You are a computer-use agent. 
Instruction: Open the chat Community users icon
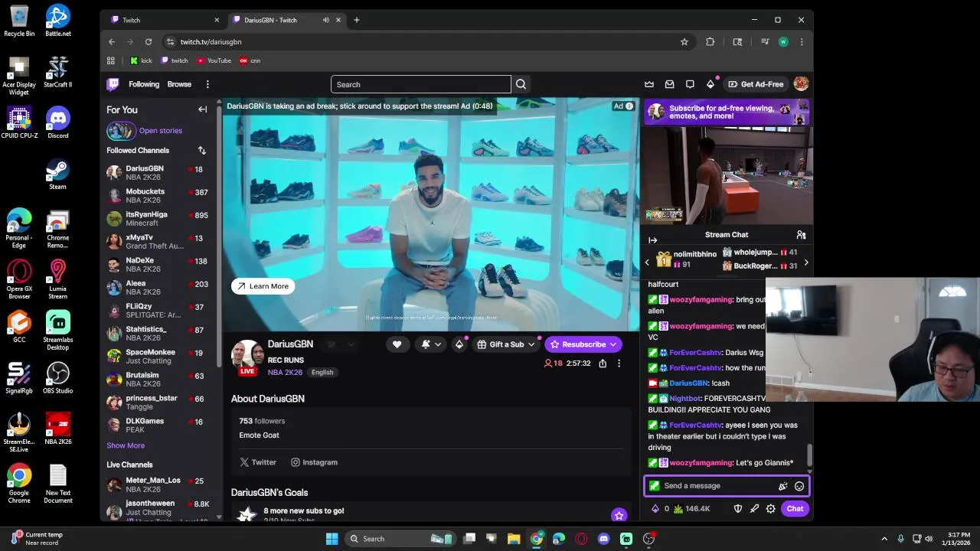801,235
